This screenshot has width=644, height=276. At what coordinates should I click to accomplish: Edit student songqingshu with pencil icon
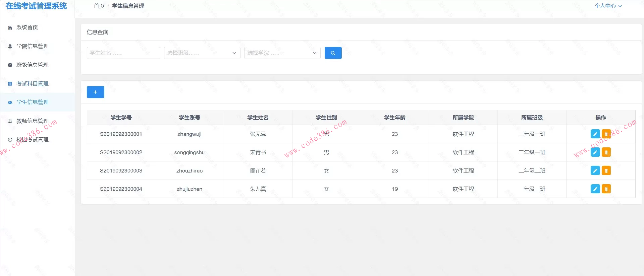coord(595,152)
